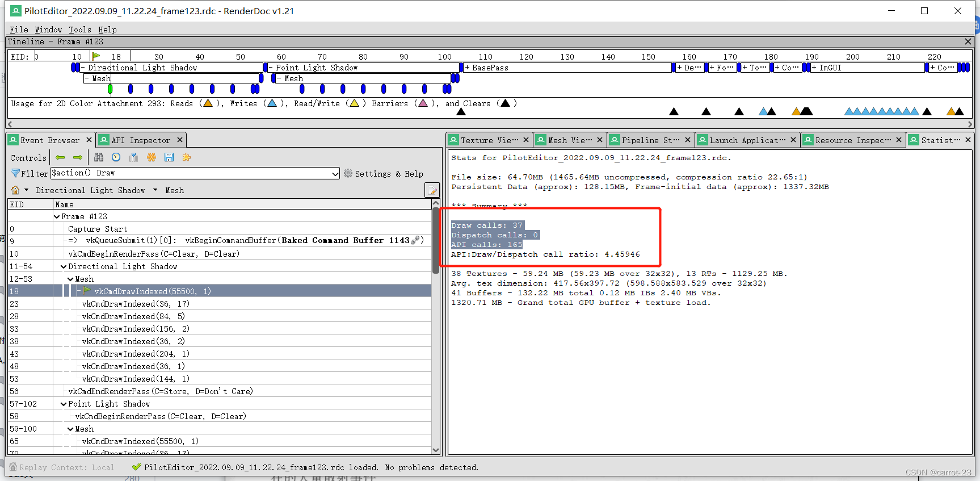The width and height of the screenshot is (980, 481).
Task: Click the Settings & Help gear icon
Action: point(348,173)
